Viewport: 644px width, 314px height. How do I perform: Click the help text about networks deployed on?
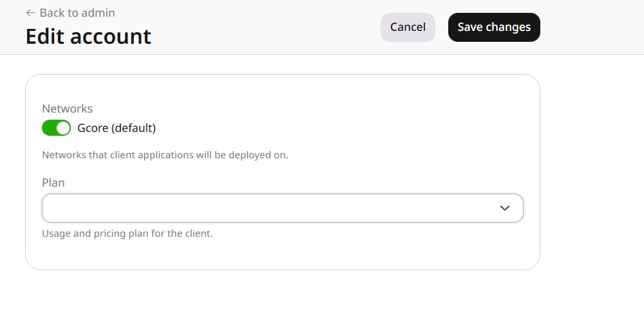[x=165, y=155]
